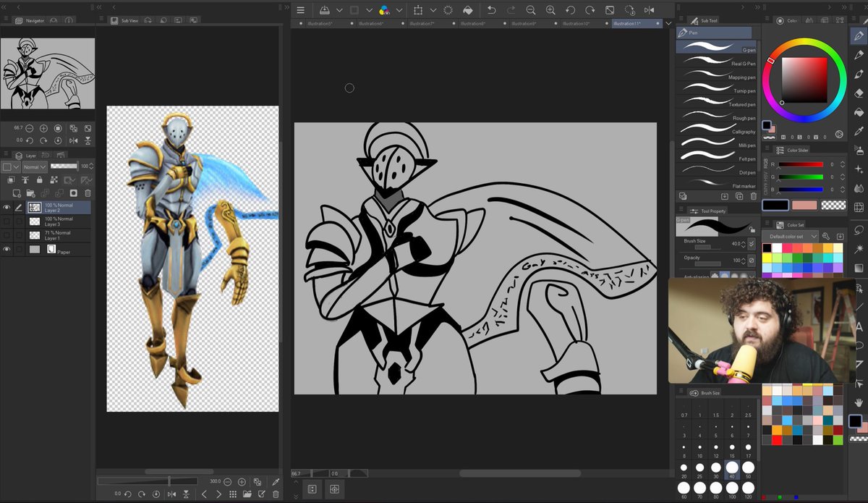
Task: Zoom in the canvas from command bar
Action: [x=550, y=10]
